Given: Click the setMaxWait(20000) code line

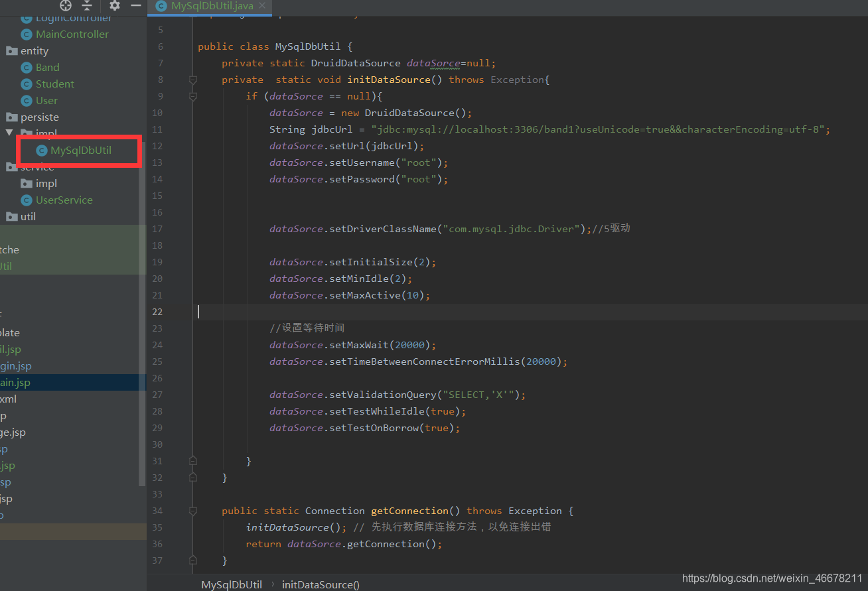Looking at the screenshot, I should [x=353, y=345].
